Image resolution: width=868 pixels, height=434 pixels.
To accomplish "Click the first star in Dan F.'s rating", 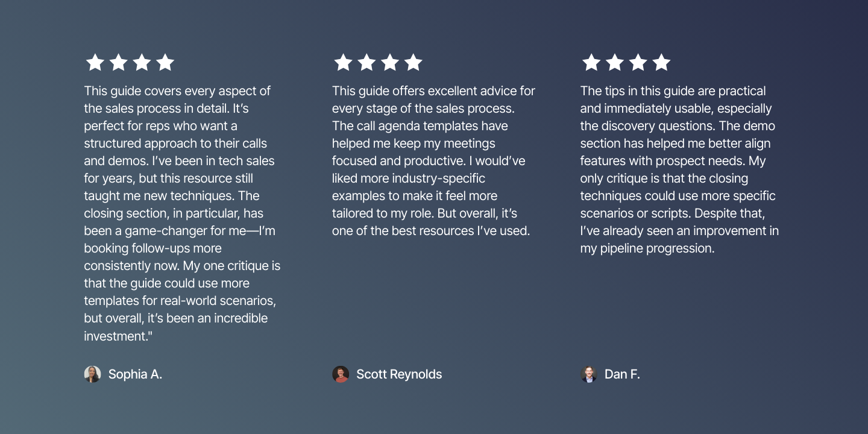I will (x=591, y=62).
